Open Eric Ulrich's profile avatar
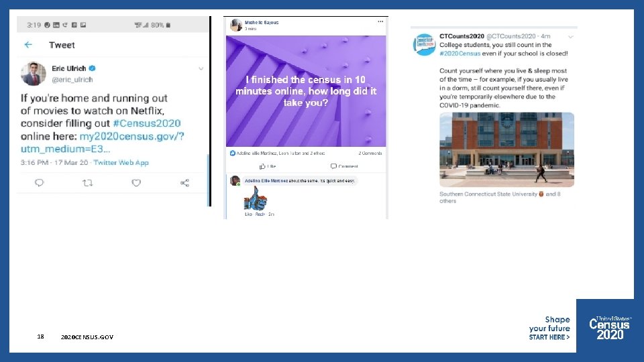644x362 pixels. [x=34, y=74]
